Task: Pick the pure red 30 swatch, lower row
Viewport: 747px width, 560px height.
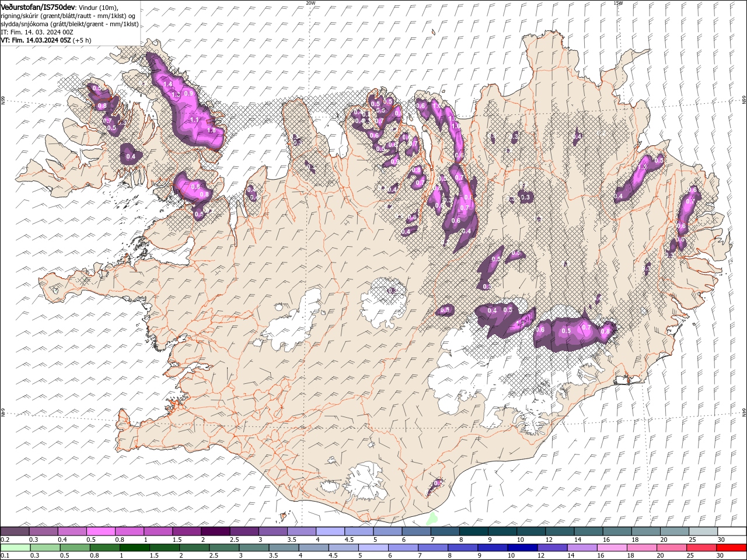Action: point(732,548)
